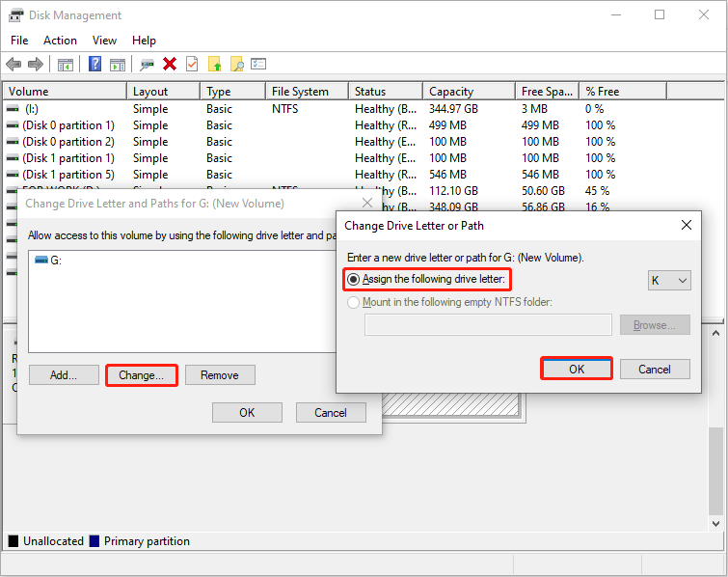Click the Browse... button
This screenshot has height=577, width=728.
[655, 325]
